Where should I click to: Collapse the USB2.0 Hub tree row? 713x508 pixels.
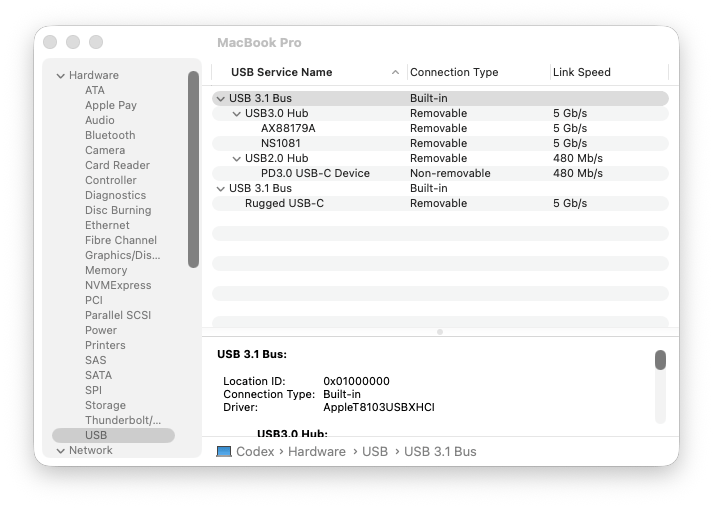[236, 159]
